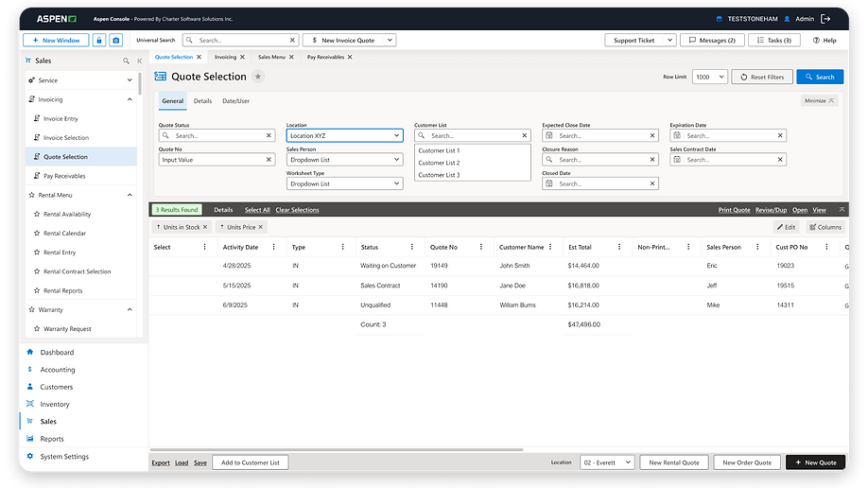Close the Quote Selection tab

click(200, 57)
